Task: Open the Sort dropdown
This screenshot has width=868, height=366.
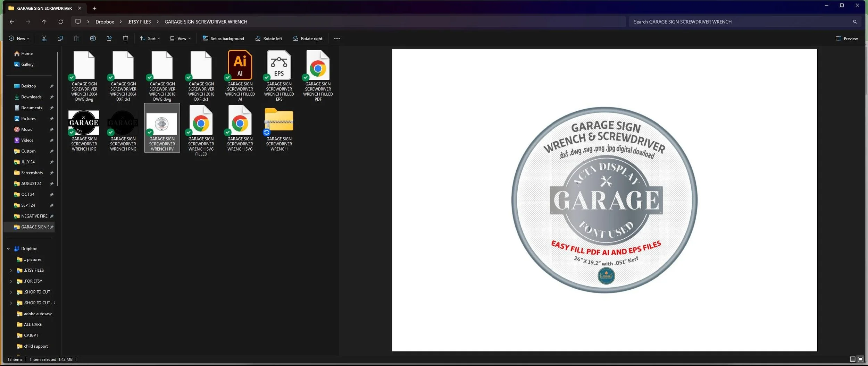Action: click(150, 39)
